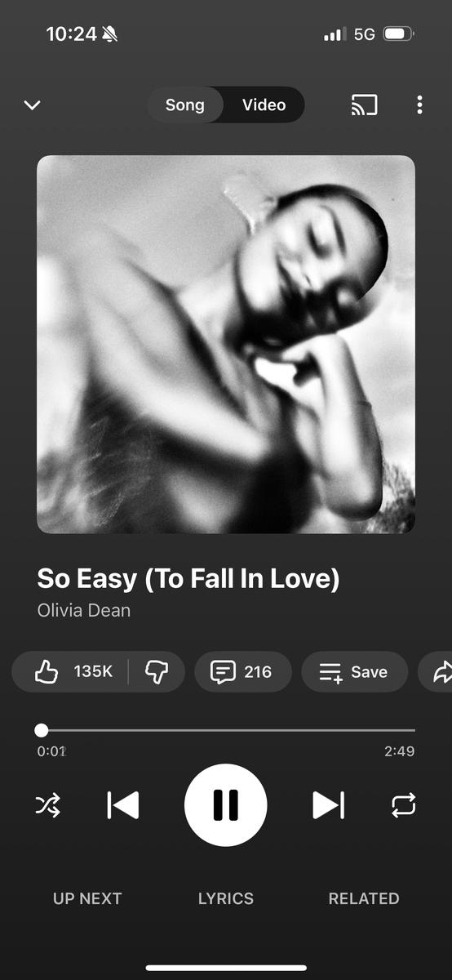This screenshot has height=980, width=452.
Task: Like the song with thumbs up
Action: [72, 672]
